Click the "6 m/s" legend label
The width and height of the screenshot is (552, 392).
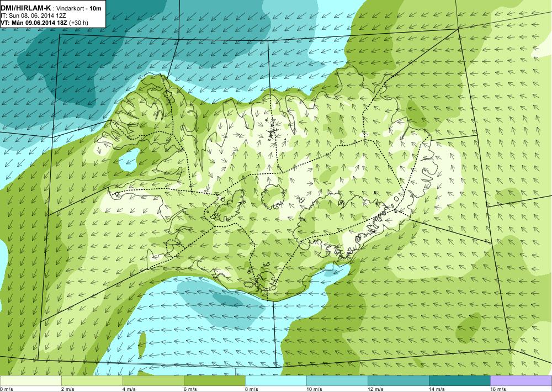(190, 389)
